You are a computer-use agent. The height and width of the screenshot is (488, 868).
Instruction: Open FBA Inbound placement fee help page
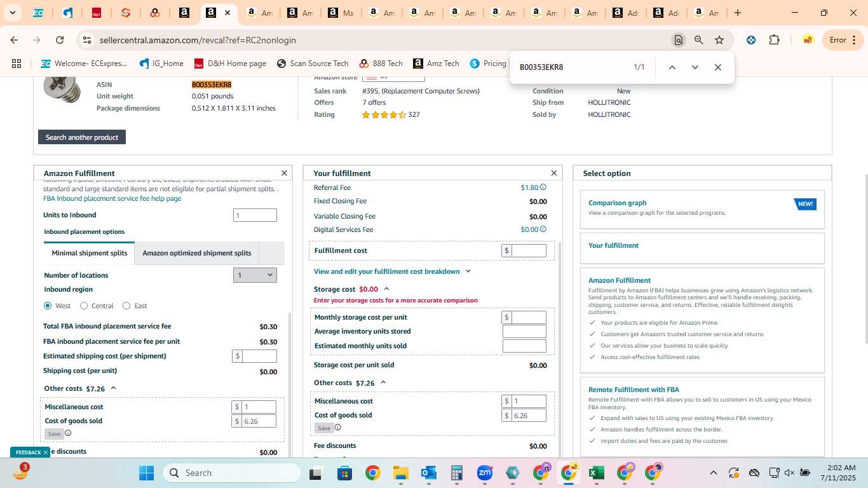tap(112, 198)
